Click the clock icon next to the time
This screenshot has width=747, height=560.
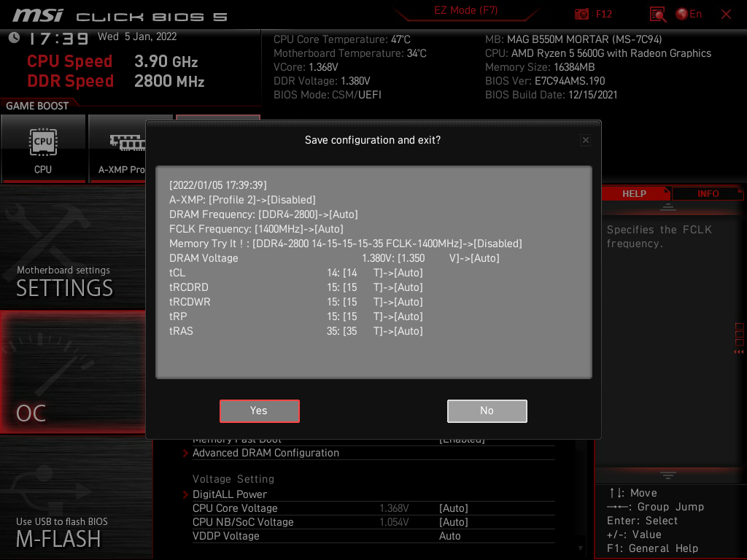tap(15, 38)
